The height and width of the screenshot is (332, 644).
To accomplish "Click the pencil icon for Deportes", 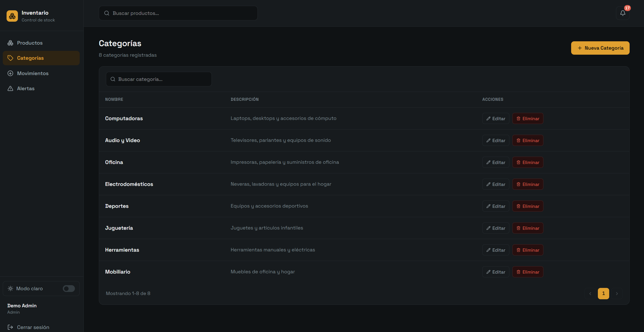I will (488, 206).
